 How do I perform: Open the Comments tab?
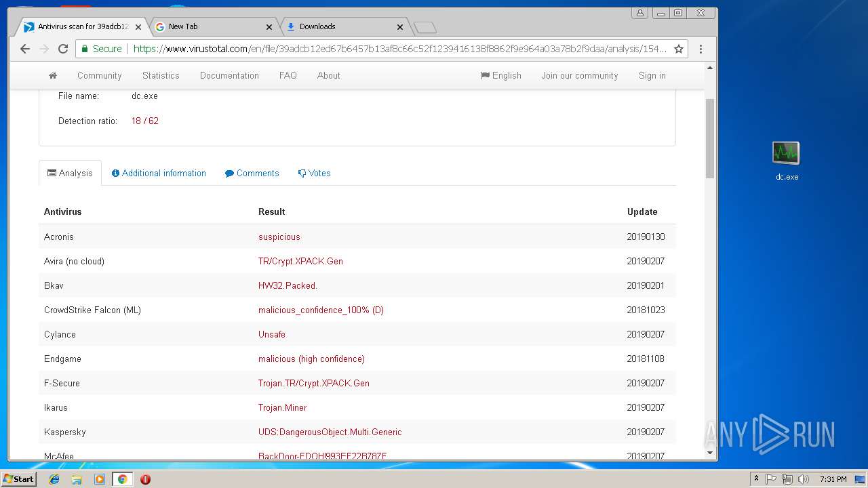pos(252,174)
